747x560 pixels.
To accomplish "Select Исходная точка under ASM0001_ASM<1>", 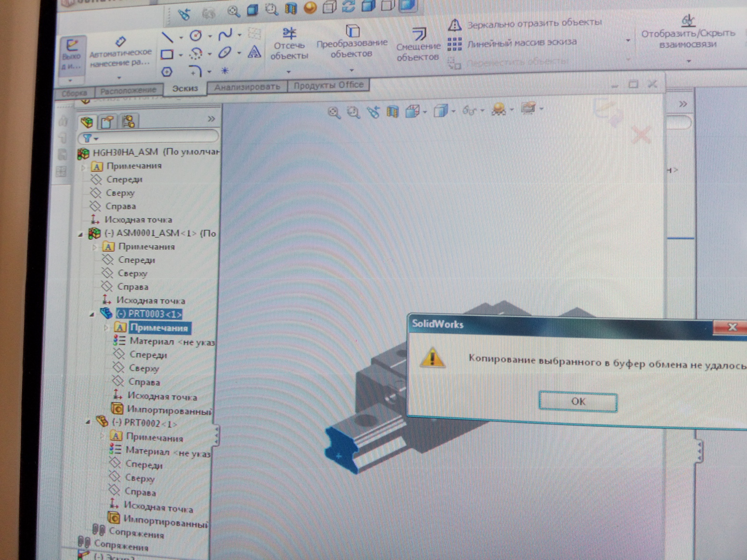I will point(144,300).
